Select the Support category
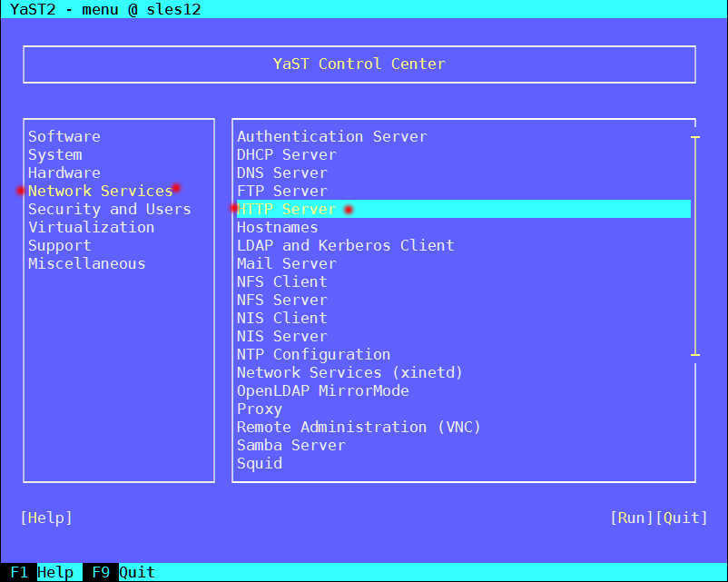 click(x=59, y=245)
